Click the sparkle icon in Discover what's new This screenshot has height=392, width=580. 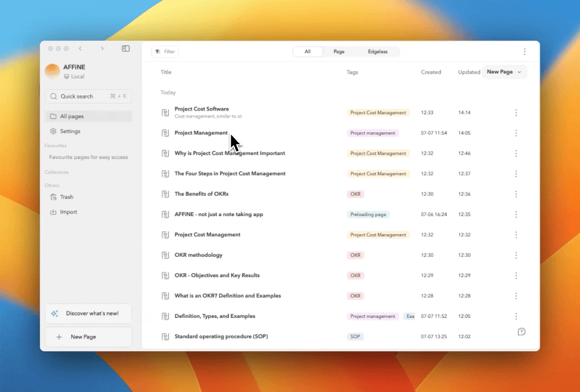click(55, 313)
